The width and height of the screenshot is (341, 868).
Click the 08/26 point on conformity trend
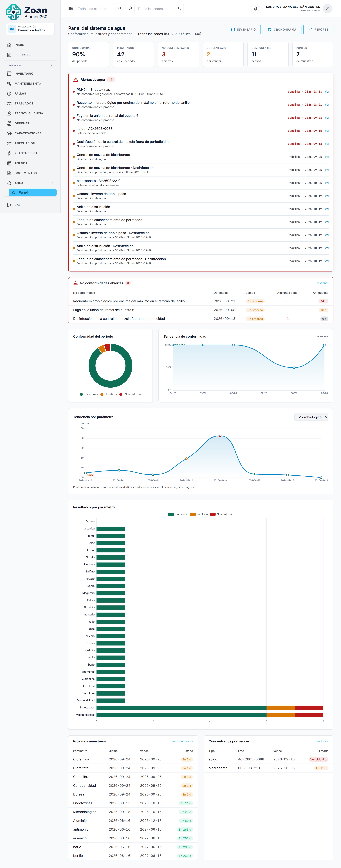click(294, 368)
